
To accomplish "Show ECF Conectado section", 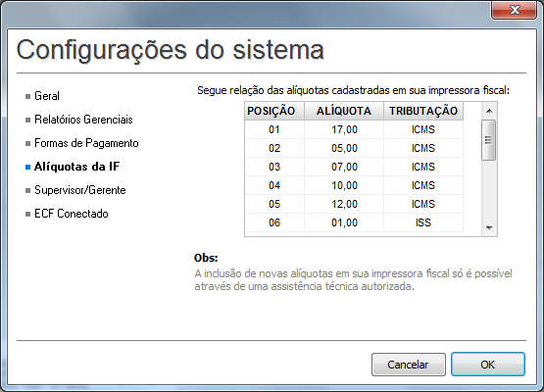I will click(72, 214).
